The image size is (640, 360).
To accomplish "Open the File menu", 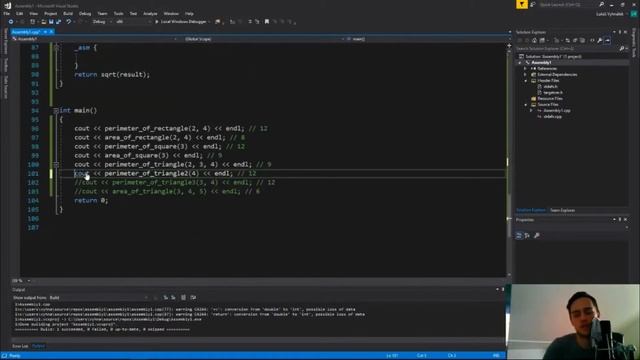I will pyautogui.click(x=7, y=13).
